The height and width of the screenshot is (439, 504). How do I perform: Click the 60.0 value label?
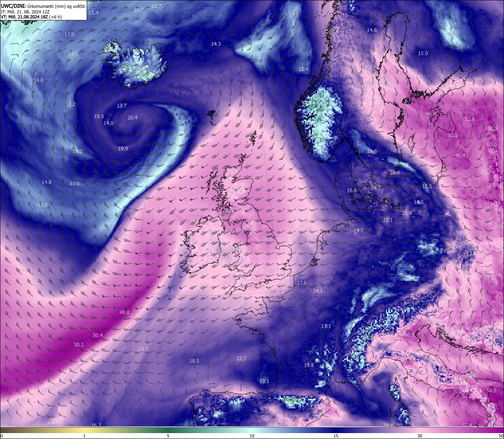pyautogui.click(x=491, y=144)
